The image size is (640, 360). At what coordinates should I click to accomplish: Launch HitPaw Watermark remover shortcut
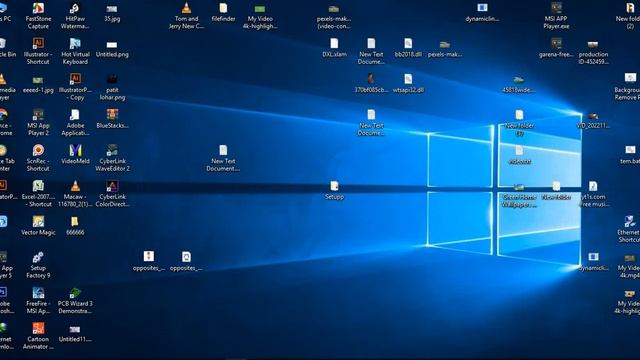75,16
